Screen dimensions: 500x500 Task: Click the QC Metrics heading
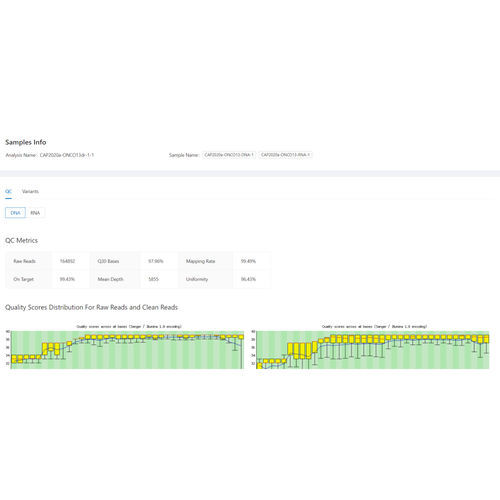click(x=21, y=240)
